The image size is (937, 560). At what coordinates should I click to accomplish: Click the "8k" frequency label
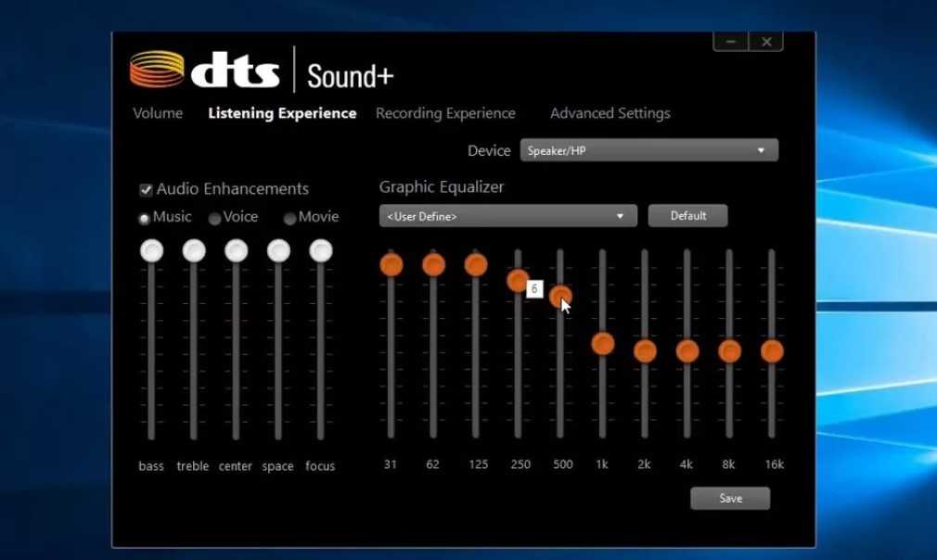click(x=728, y=465)
